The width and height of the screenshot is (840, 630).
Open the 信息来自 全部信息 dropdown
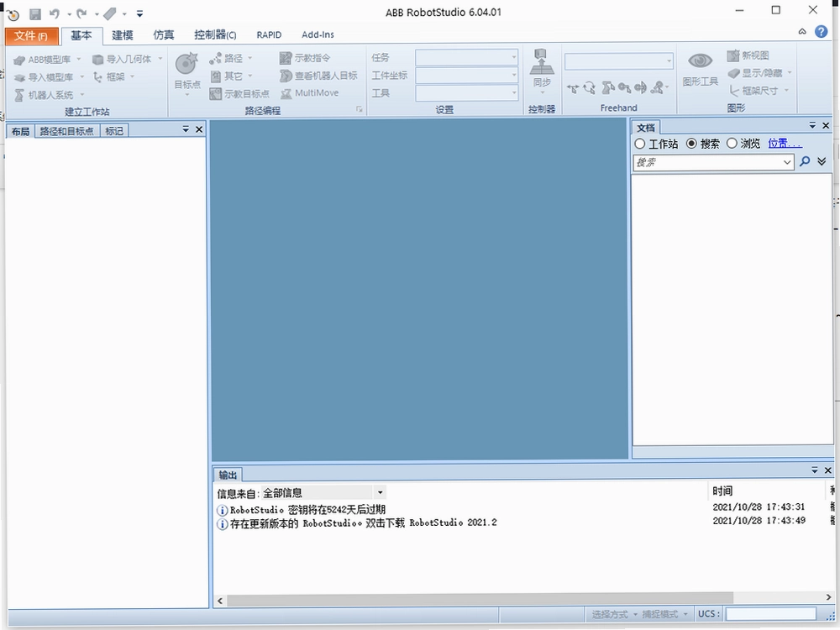(380, 492)
